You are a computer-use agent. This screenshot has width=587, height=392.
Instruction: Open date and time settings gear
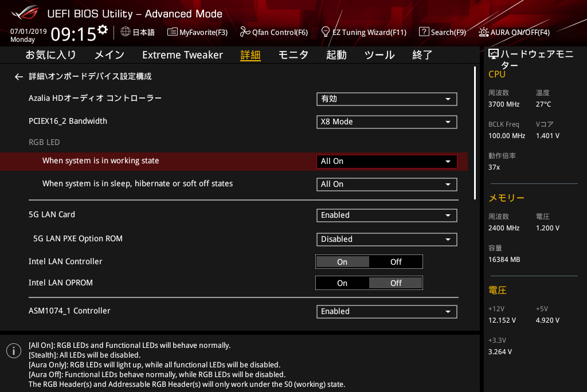click(103, 30)
